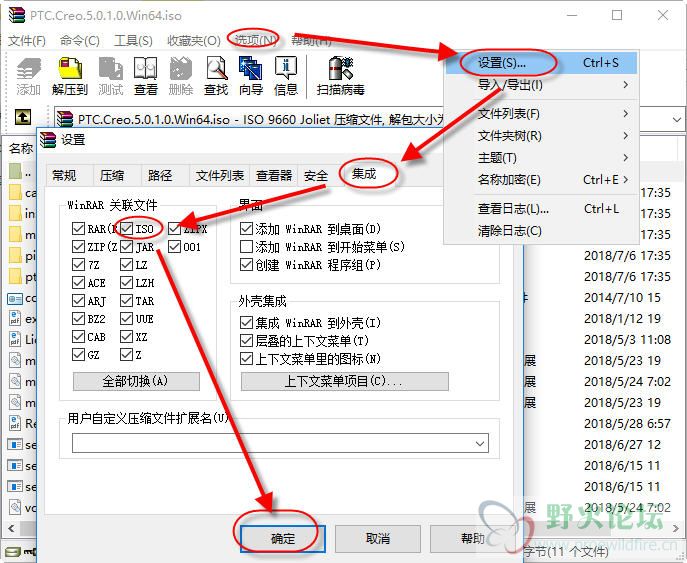Click the 测试 (Test) toolbar icon
The width and height of the screenshot is (687, 563).
110,76
